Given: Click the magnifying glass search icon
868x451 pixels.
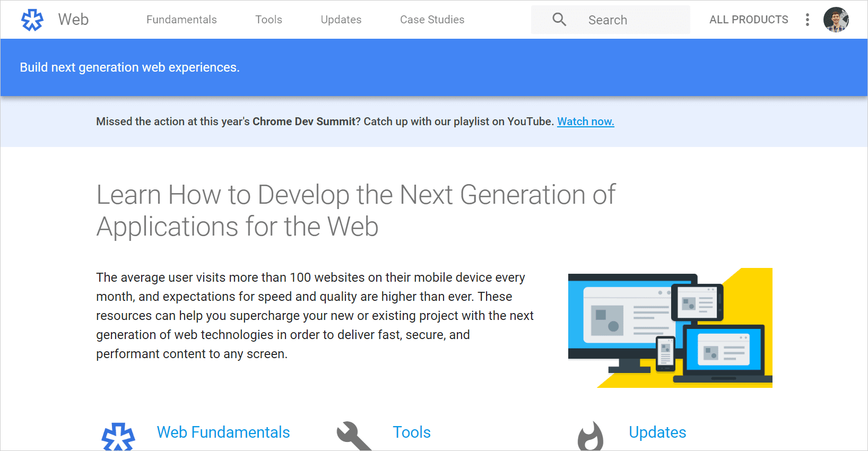Looking at the screenshot, I should (x=559, y=20).
